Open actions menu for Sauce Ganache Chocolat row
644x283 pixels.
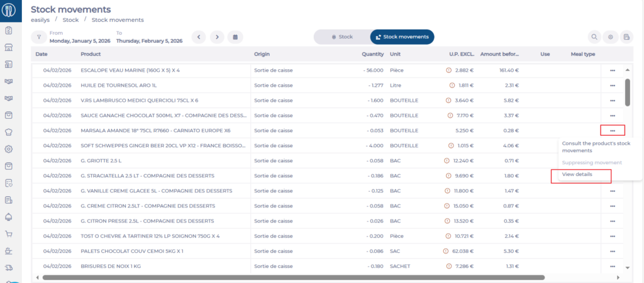pyautogui.click(x=612, y=116)
